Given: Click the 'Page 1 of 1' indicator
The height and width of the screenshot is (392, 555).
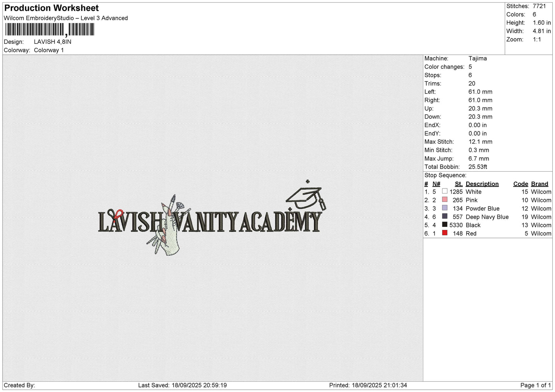Looking at the screenshot, I should pyautogui.click(x=535, y=385).
